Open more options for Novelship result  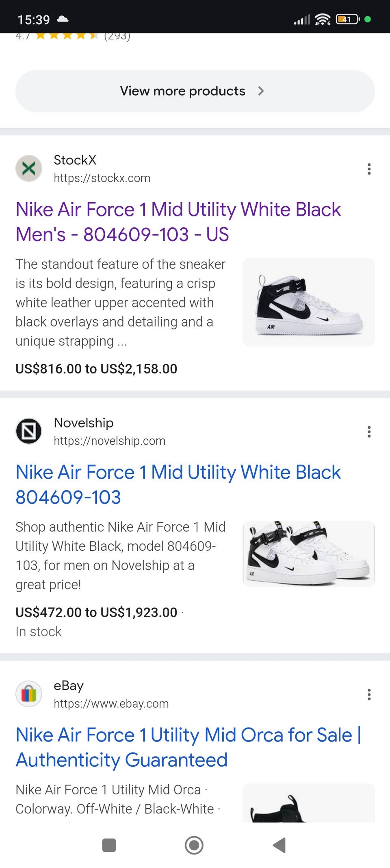coord(369,432)
